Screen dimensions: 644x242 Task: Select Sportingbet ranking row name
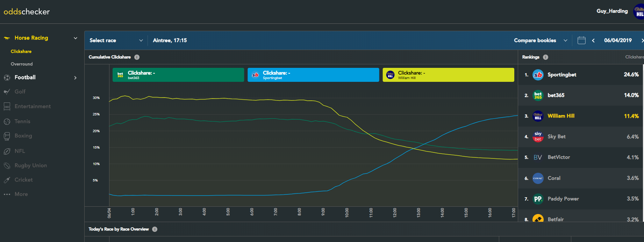tap(562, 74)
